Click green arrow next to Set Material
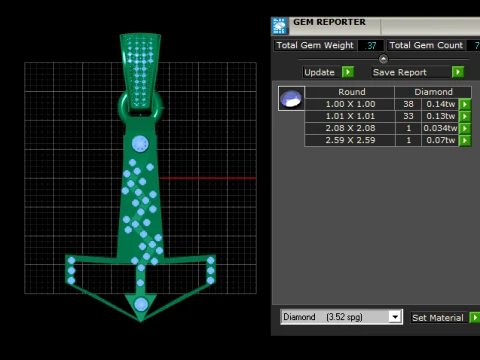This screenshot has height=360, width=480. 475,317
